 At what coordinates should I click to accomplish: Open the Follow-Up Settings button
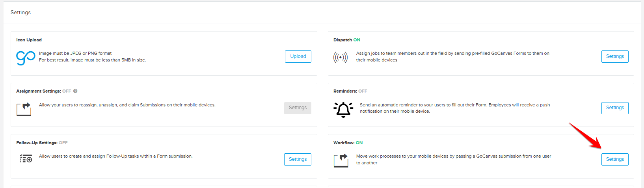pos(298,159)
